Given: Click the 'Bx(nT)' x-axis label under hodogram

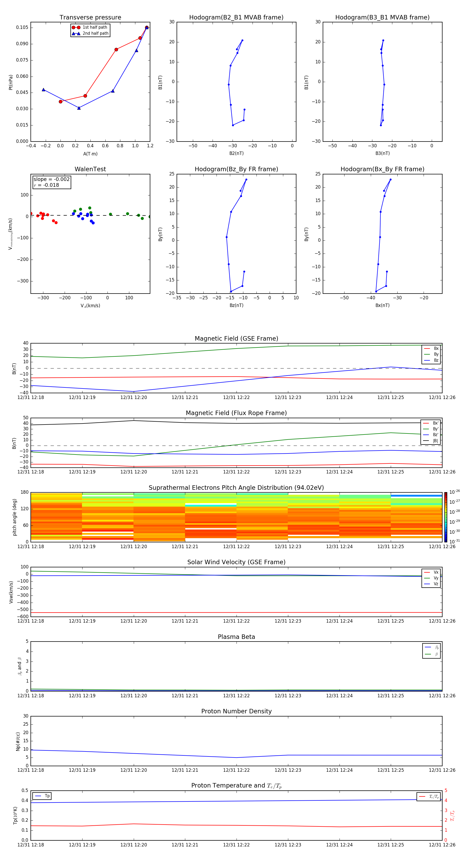Looking at the screenshot, I should (x=382, y=305).
